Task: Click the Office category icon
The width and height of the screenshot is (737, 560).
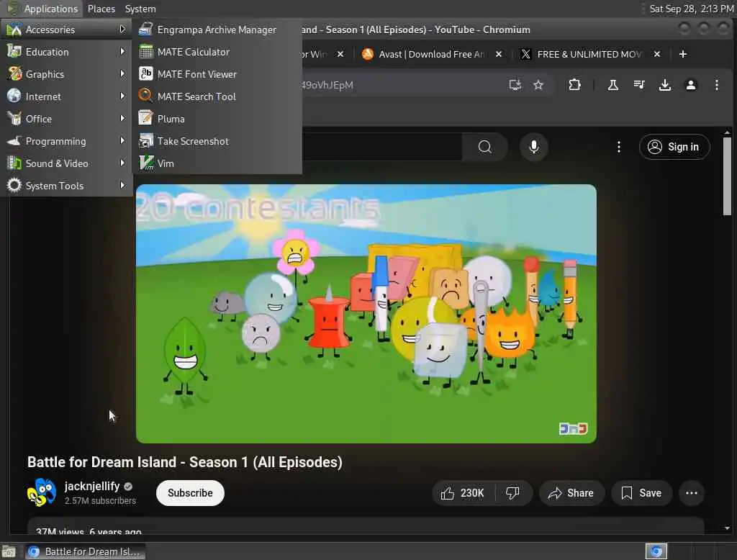Action: pyautogui.click(x=14, y=118)
